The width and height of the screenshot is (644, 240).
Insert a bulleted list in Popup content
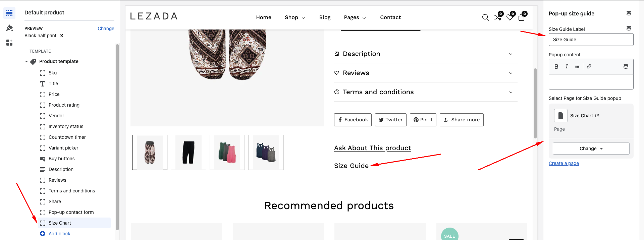click(x=577, y=66)
